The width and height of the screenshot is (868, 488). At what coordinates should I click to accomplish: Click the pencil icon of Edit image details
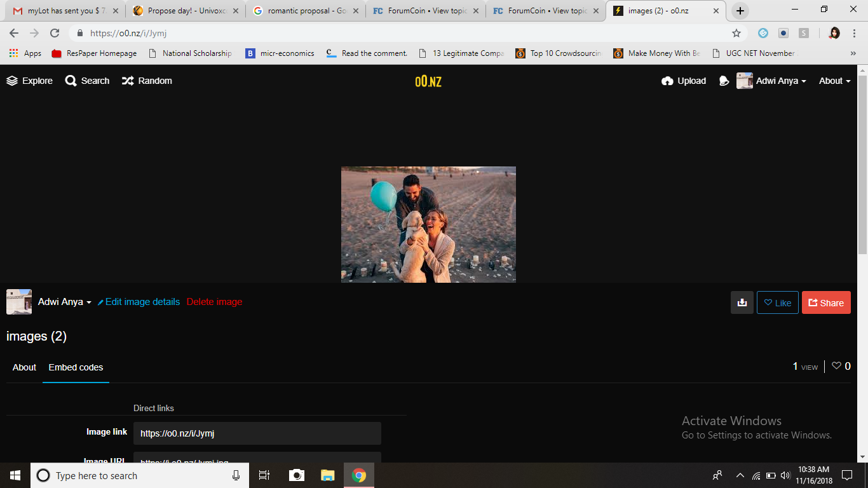(x=100, y=302)
